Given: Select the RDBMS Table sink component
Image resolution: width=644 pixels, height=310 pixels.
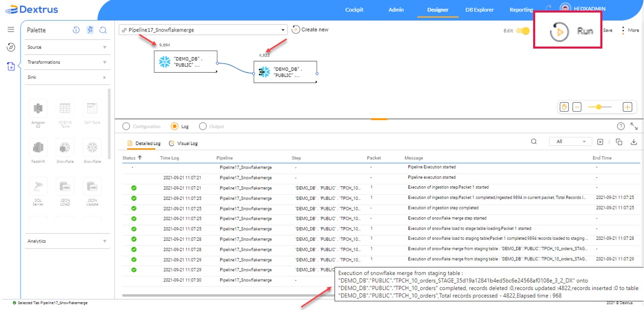Looking at the screenshot, I should pyautogui.click(x=65, y=113).
